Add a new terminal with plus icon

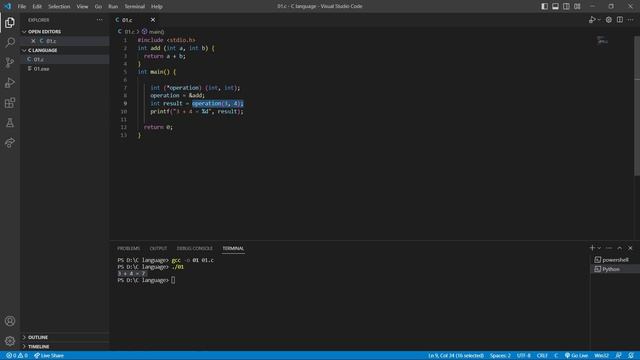(x=592, y=248)
